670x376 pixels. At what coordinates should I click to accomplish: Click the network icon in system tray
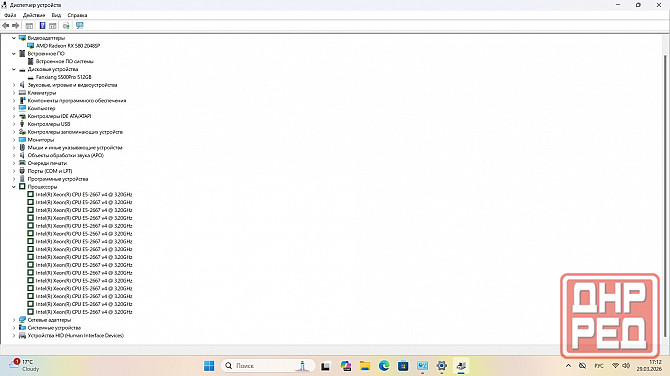(x=615, y=366)
